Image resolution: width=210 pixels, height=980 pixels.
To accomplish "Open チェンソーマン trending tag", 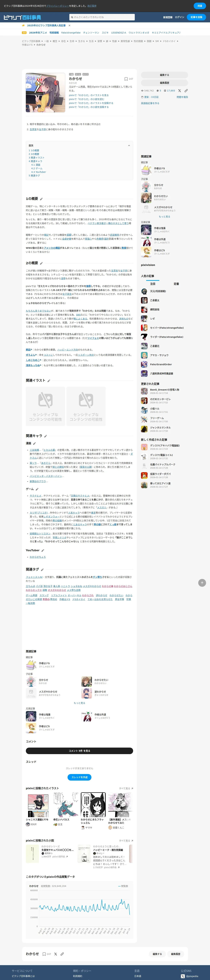I will (91, 33).
